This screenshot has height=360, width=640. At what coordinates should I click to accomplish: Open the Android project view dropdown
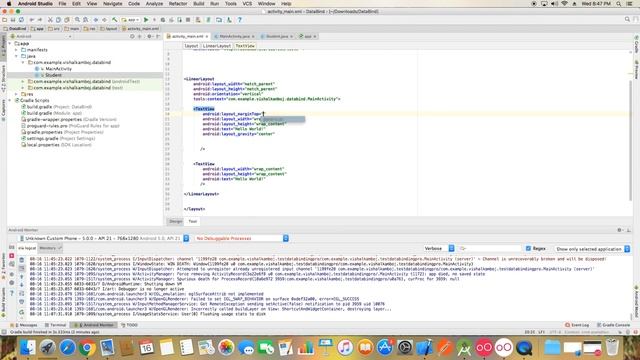pos(41,36)
